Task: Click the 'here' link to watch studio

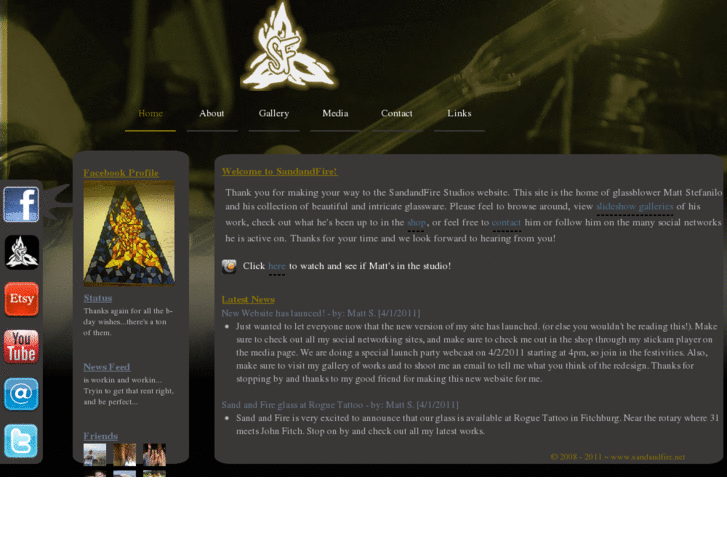Action: click(x=277, y=266)
